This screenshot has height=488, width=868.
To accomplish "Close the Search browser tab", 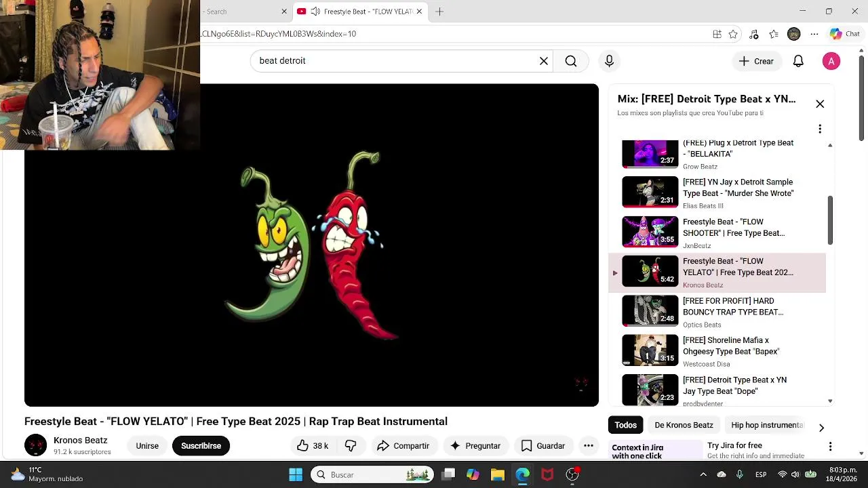I will tap(284, 12).
